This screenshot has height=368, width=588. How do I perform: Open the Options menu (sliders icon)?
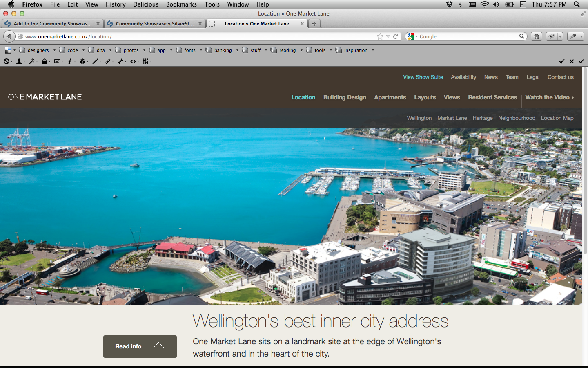point(147,61)
